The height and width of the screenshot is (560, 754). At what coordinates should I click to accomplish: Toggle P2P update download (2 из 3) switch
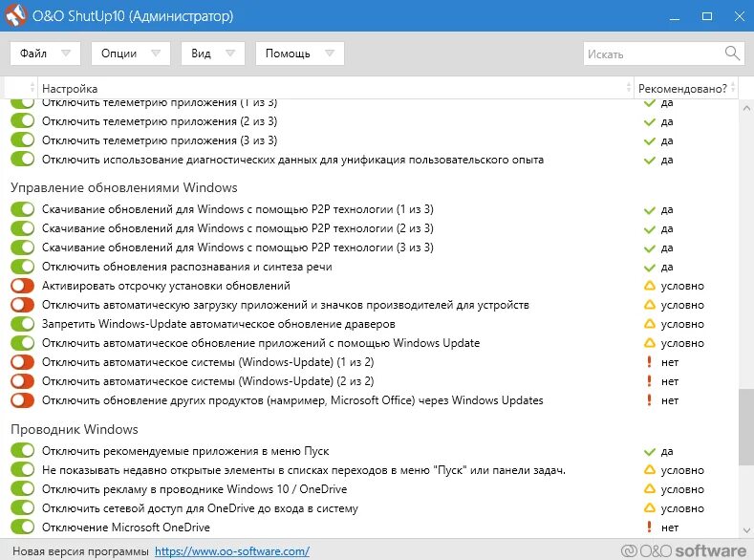(22, 228)
